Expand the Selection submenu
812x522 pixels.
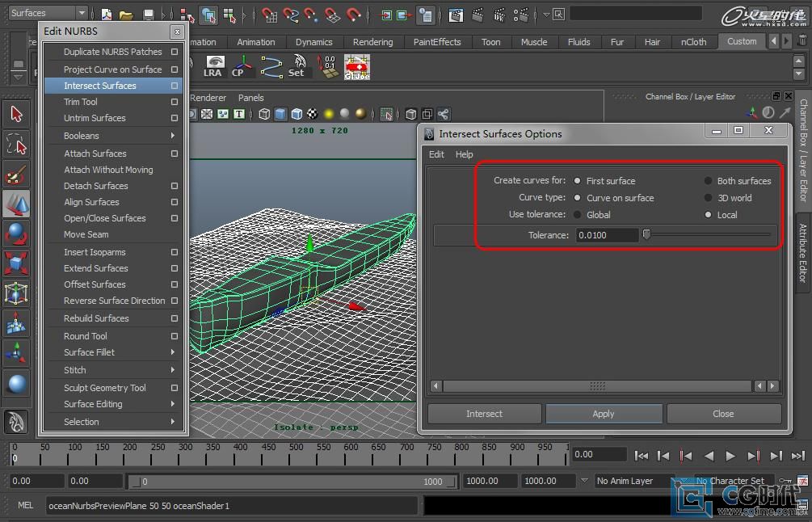[113, 422]
